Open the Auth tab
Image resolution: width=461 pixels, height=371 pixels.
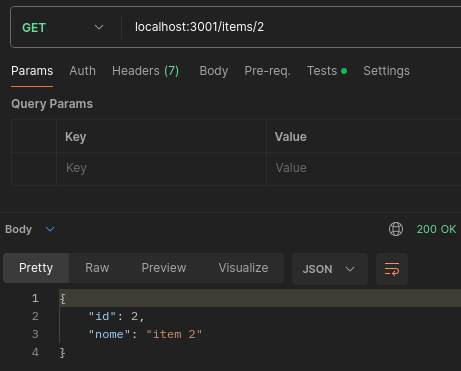[x=82, y=71]
